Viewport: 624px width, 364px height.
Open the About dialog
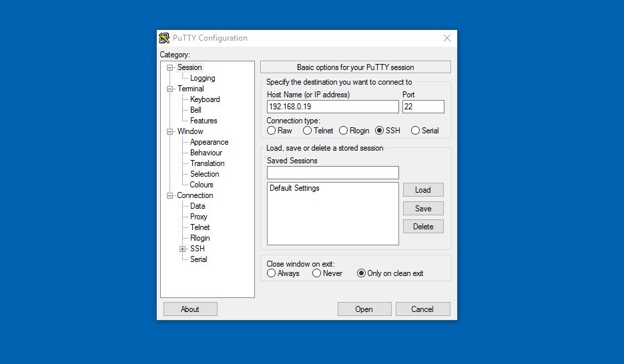(190, 309)
